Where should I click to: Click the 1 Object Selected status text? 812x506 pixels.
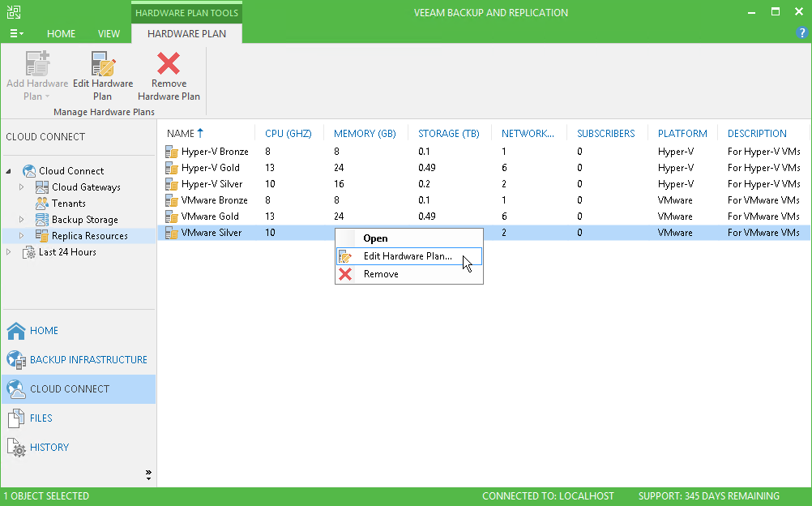[46, 496]
